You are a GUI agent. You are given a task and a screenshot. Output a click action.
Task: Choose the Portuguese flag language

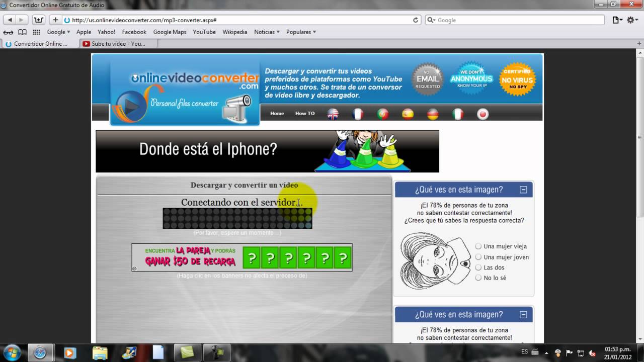pyautogui.click(x=383, y=114)
